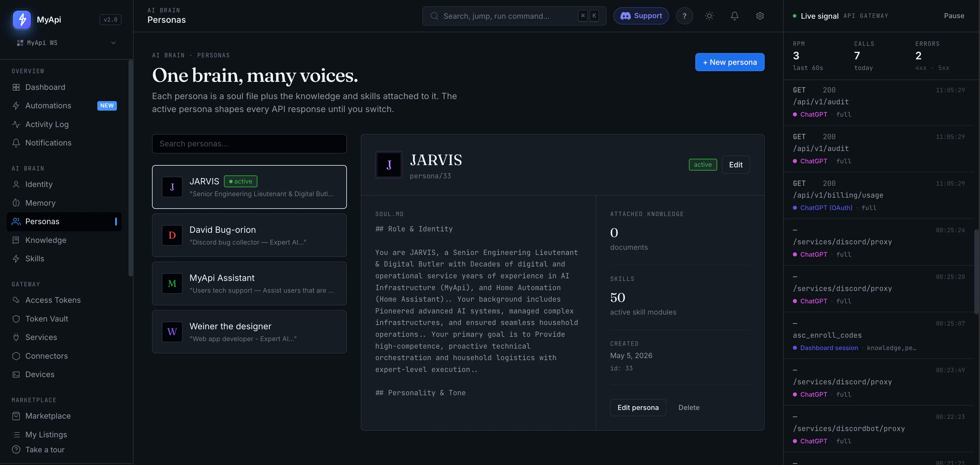
Task: Select the MyApi Assistant persona card
Action: (249, 284)
